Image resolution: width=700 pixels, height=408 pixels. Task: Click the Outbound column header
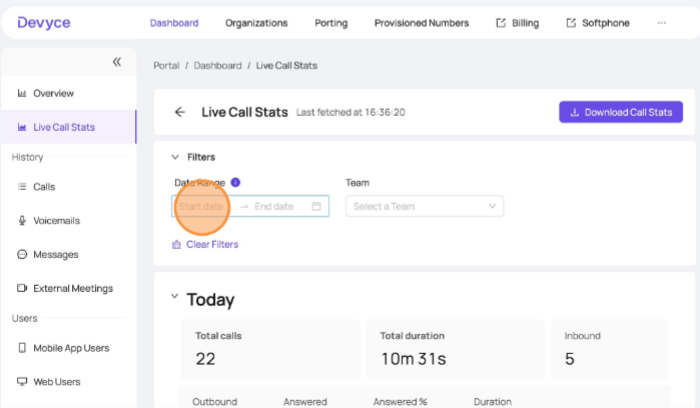click(x=215, y=402)
